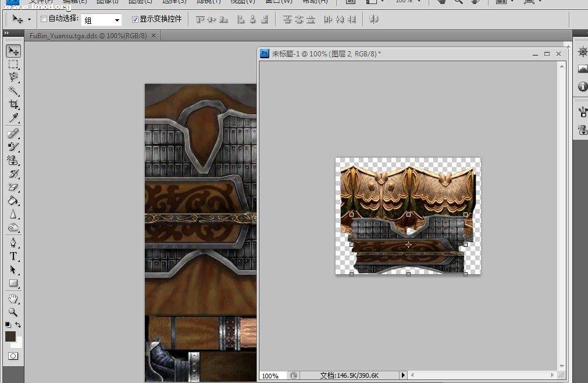
Task: Choose the Rectangular Marquee tool
Action: (13, 64)
